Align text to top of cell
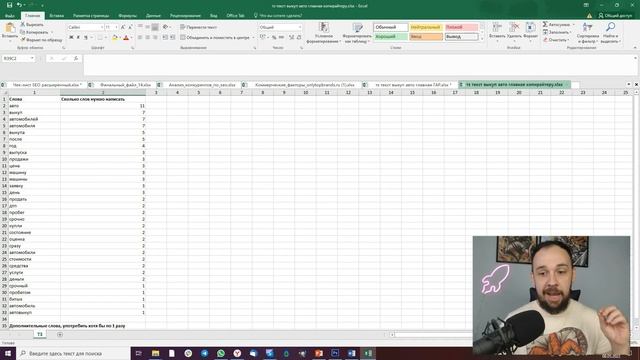Screen dimensions: 640x360 (140, 27)
